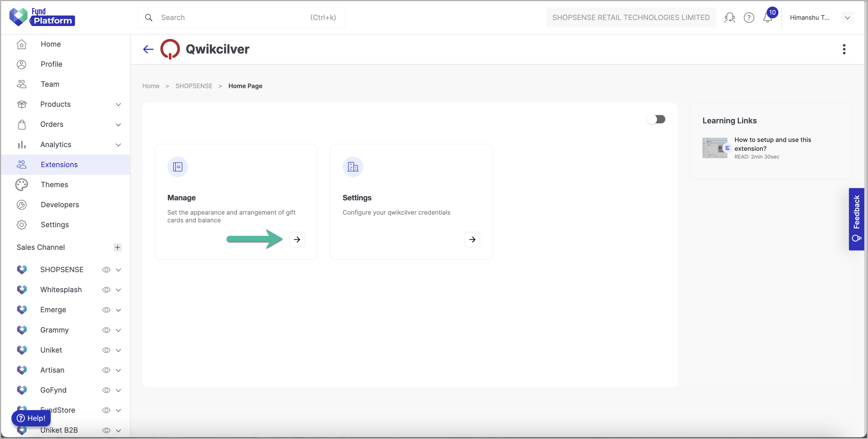Toggle Uniket visibility eye
The height and width of the screenshot is (439, 868).
tap(106, 350)
